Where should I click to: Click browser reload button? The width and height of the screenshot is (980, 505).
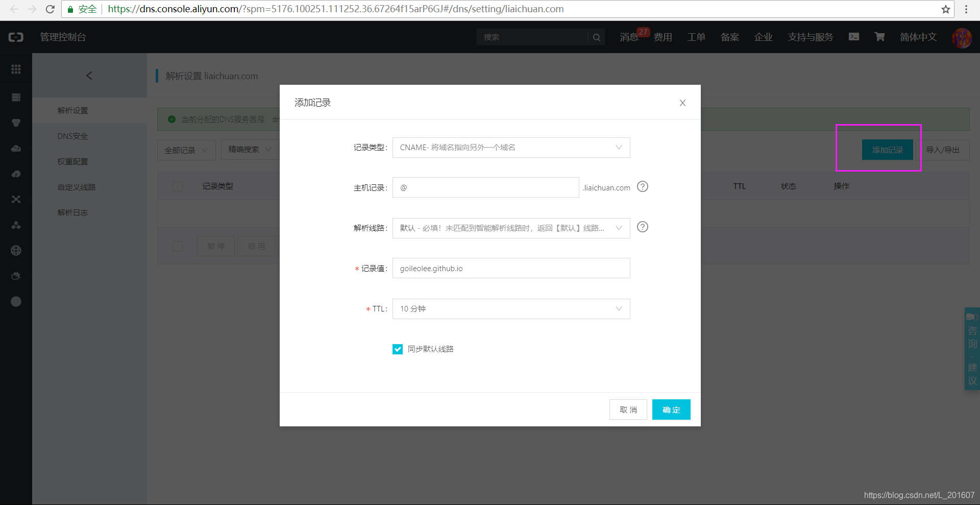tap(50, 9)
